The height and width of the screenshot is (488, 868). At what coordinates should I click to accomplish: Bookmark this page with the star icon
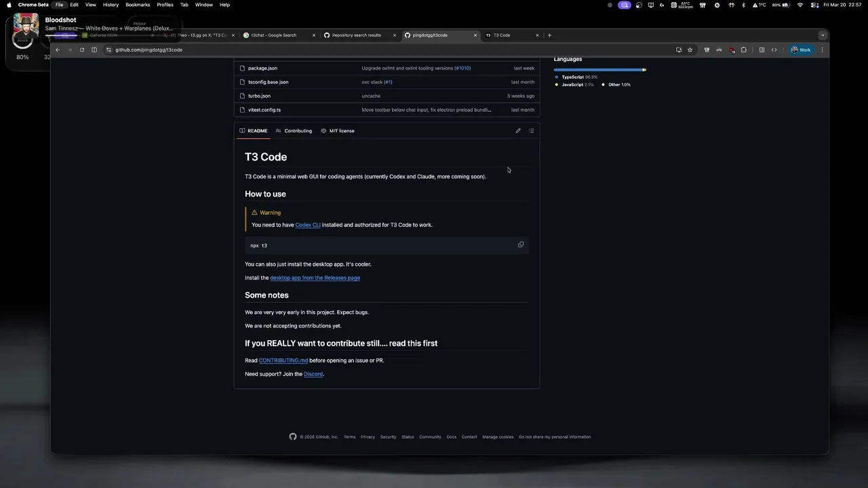tap(690, 49)
